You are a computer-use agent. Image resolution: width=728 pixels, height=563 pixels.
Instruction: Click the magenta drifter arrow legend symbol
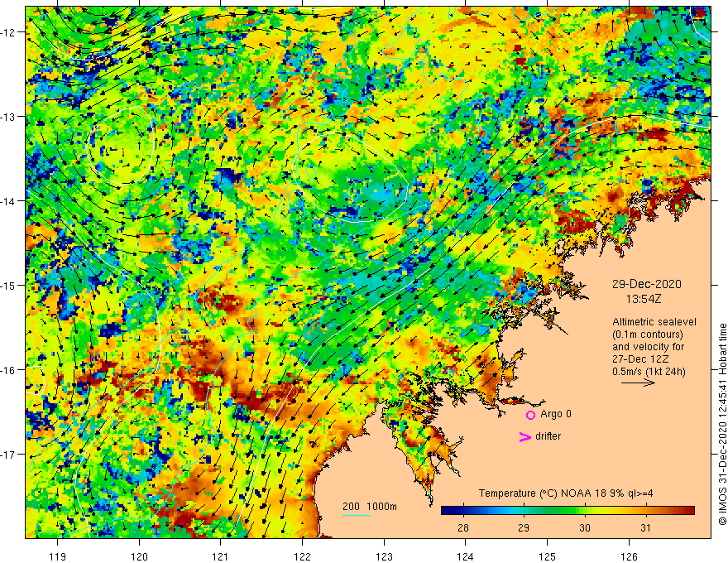coord(525,436)
